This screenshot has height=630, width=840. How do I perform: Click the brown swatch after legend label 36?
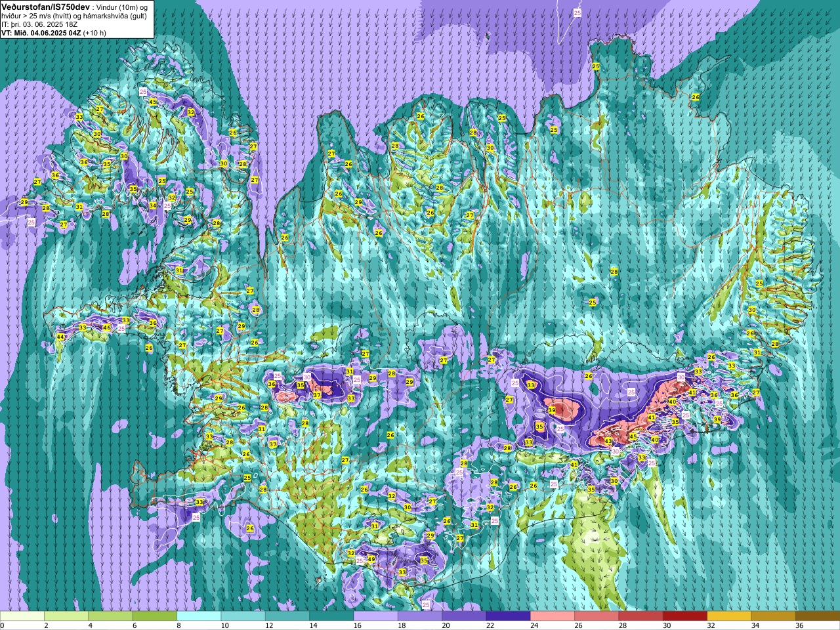coord(817,616)
